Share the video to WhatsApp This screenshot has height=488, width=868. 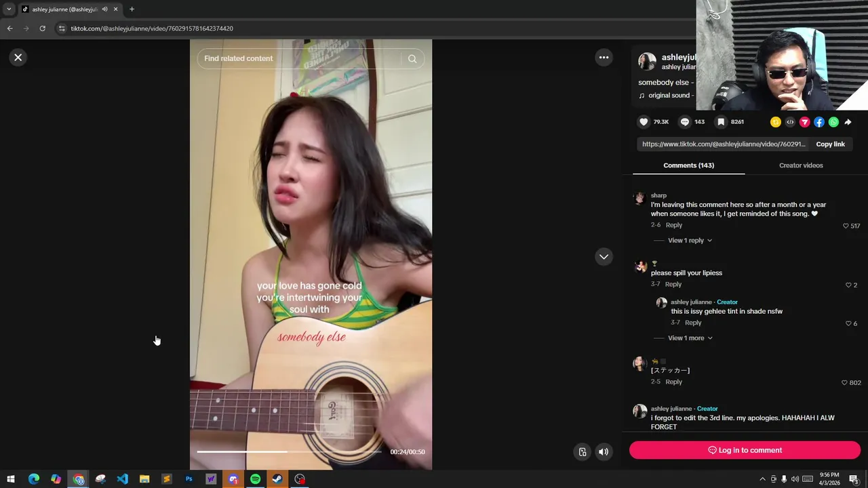pyautogui.click(x=833, y=122)
